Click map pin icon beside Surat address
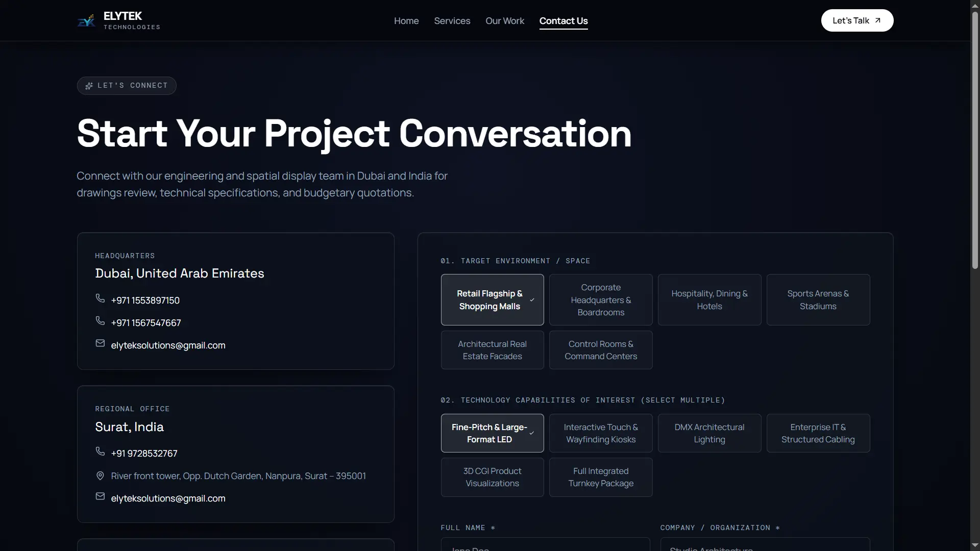This screenshot has width=980, height=551. tap(100, 476)
